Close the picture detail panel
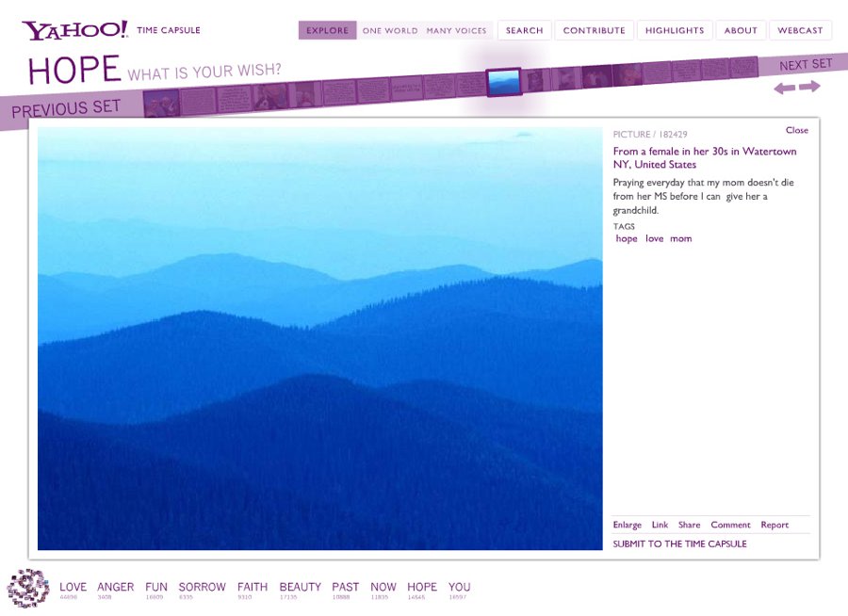 796,130
